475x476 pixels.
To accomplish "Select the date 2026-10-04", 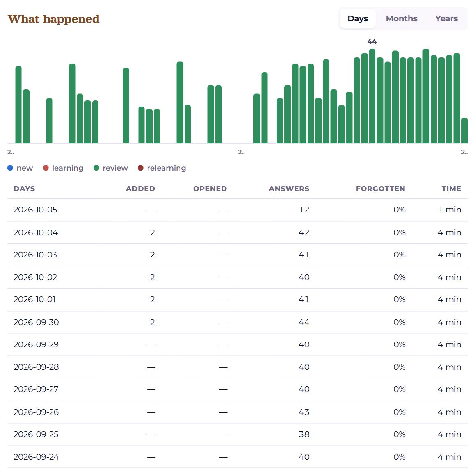I will 36,232.
